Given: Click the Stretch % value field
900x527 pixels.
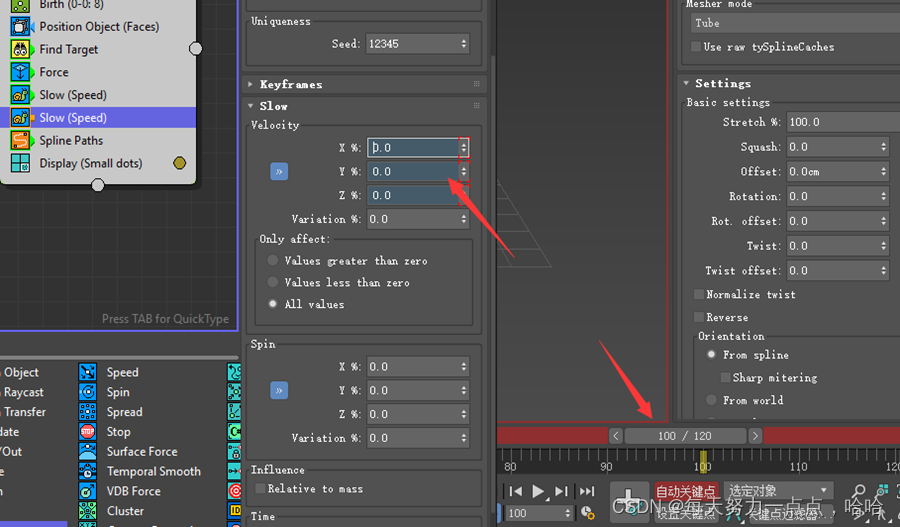Looking at the screenshot, I should pyautogui.click(x=843, y=122).
